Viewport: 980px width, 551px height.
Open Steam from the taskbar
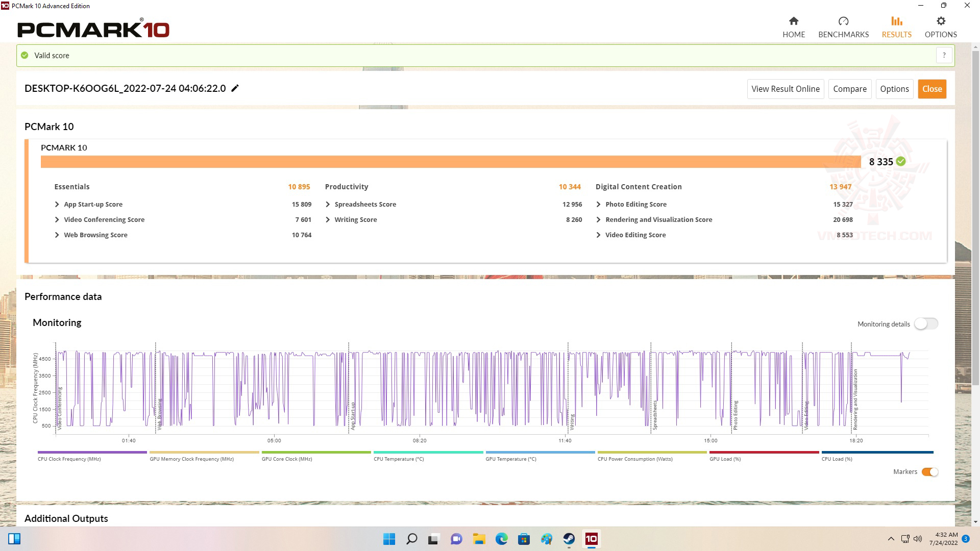[x=569, y=539]
